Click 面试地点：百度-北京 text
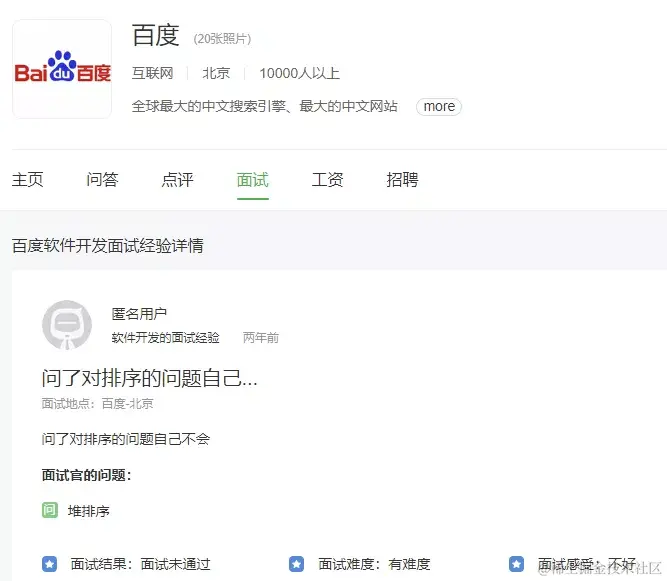This screenshot has width=667, height=581. pyautogui.click(x=97, y=403)
